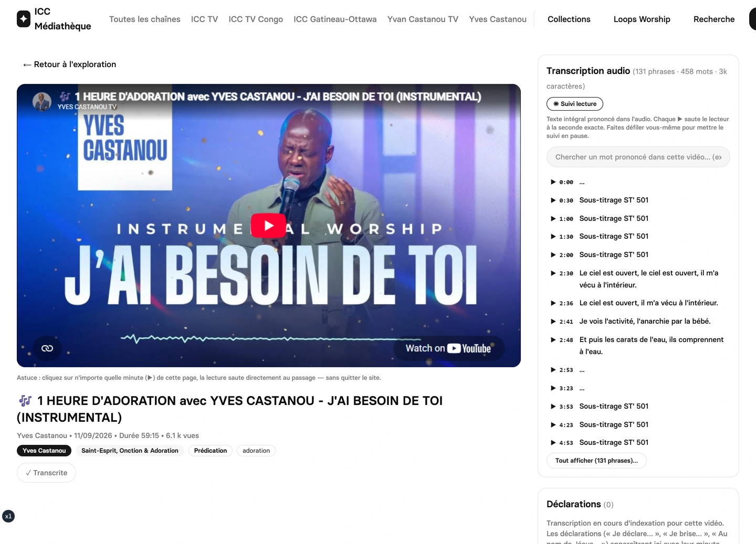Select the Prédication tag
756x544 pixels.
(x=211, y=451)
